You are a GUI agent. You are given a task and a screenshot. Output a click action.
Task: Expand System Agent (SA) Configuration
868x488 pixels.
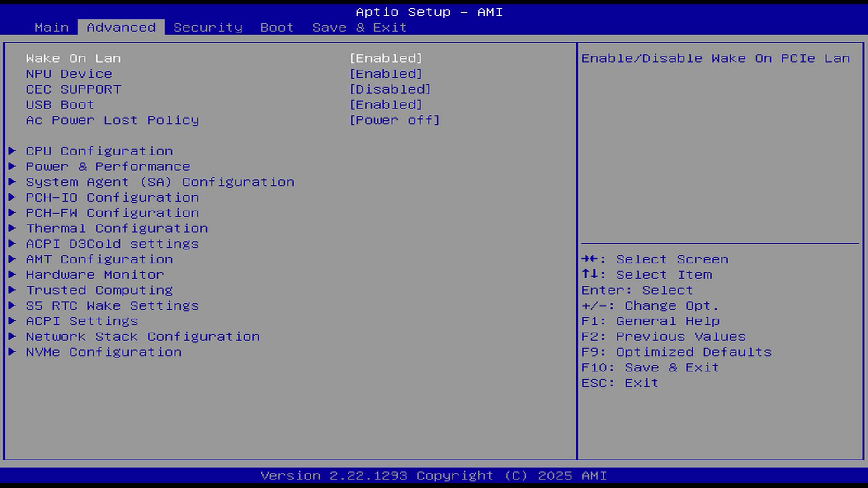pyautogui.click(x=160, y=182)
